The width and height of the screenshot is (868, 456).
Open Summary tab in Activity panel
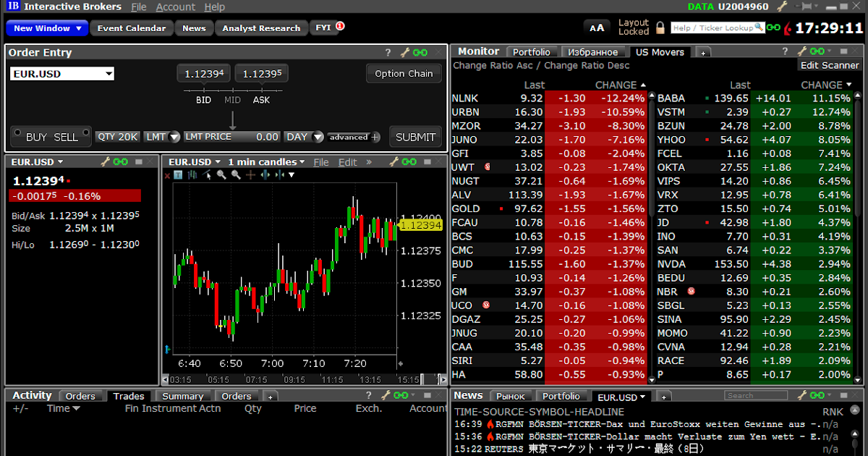coord(182,396)
